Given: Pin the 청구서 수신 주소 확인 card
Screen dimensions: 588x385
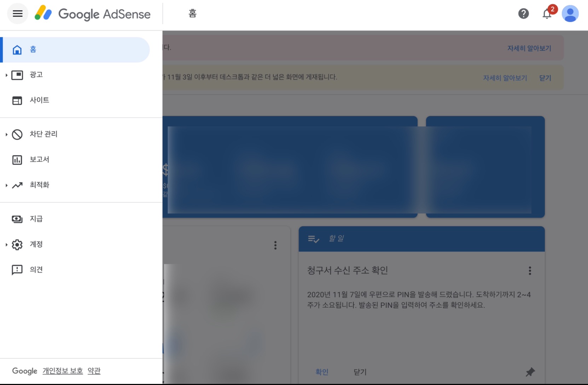Looking at the screenshot, I should (530, 372).
